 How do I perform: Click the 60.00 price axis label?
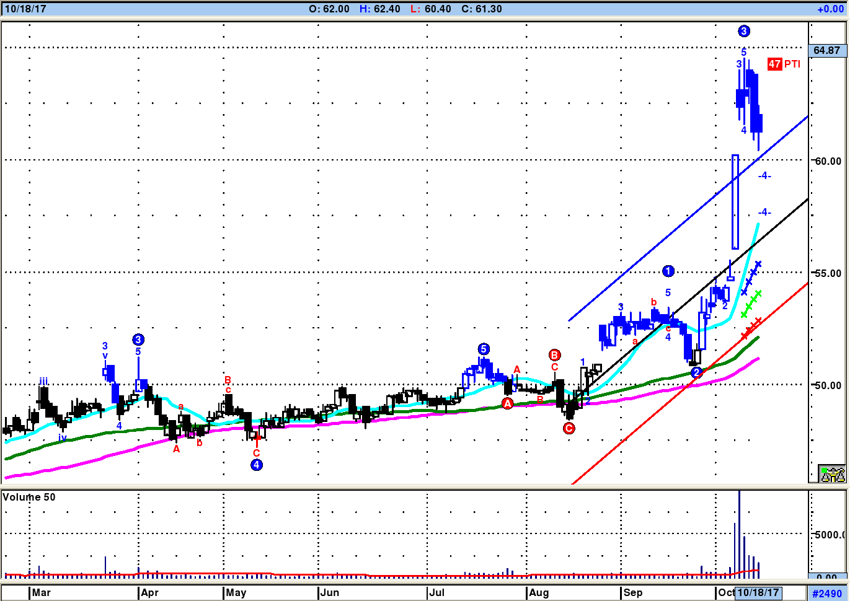pos(828,161)
